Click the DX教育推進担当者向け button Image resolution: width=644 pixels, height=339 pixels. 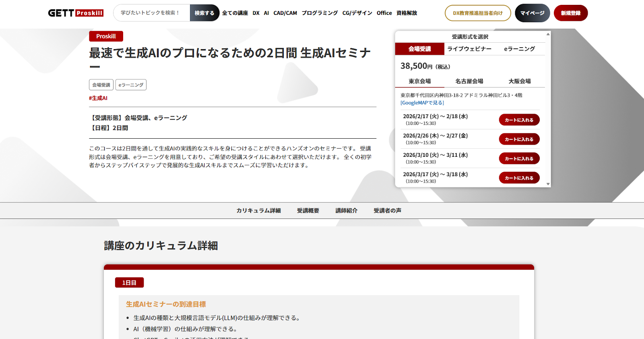pyautogui.click(x=477, y=13)
